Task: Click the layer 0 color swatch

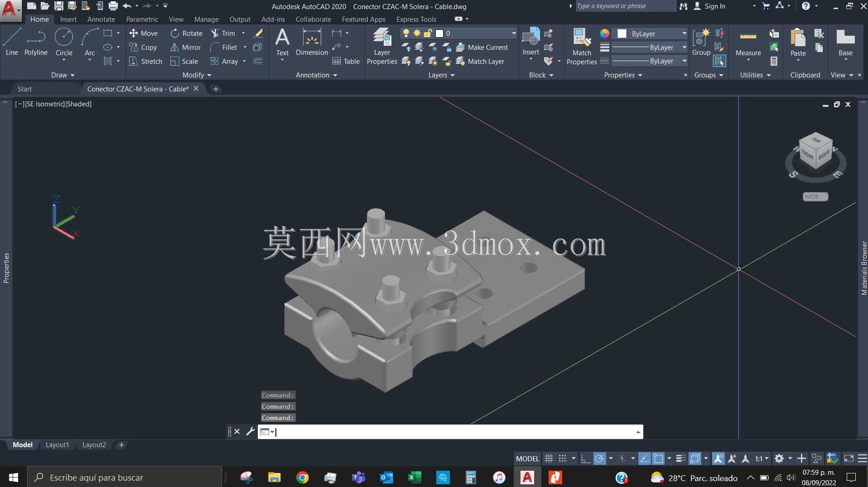Action: [x=439, y=33]
